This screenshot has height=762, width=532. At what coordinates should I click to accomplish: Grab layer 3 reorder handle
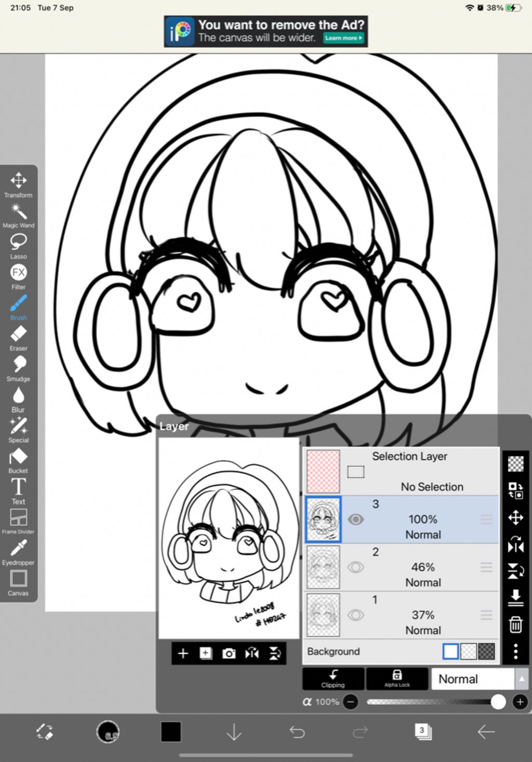click(x=486, y=519)
